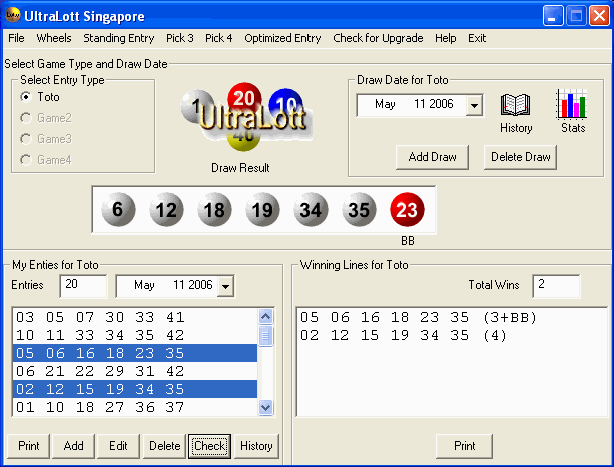Screen dimensions: 614x467
Task: Click draw result ball 19
Action: (x=262, y=209)
